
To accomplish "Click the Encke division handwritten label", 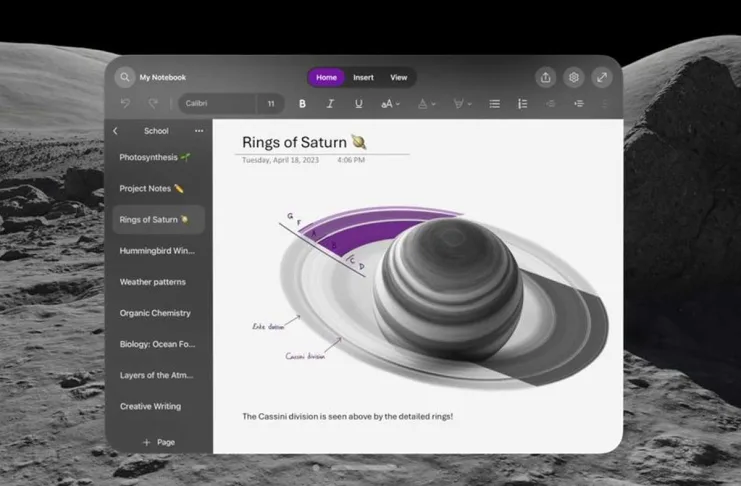I will pos(268,326).
